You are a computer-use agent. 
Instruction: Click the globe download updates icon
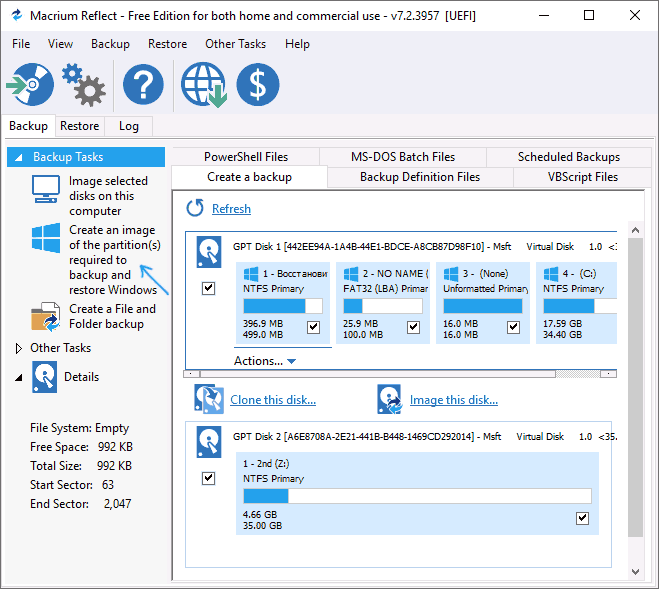[204, 85]
